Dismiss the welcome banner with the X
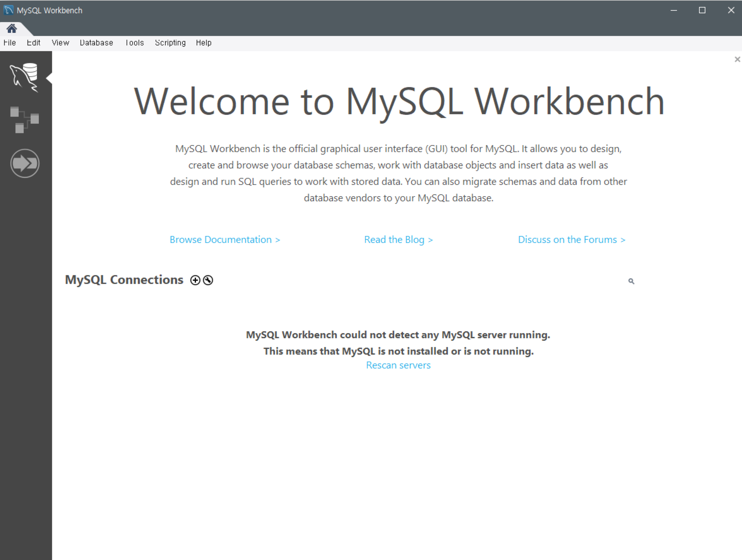The height and width of the screenshot is (560, 742). [737, 59]
